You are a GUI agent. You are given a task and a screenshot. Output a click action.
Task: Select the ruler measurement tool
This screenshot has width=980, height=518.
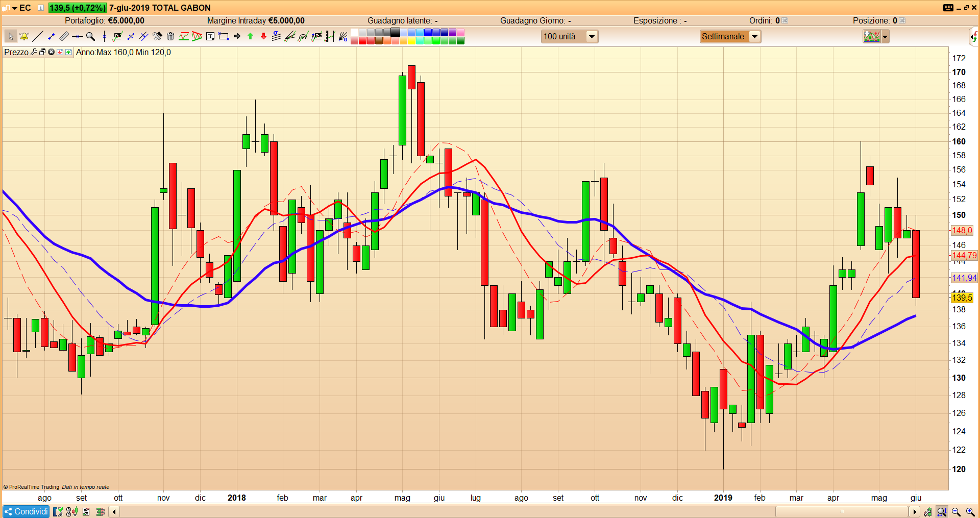coord(64,36)
